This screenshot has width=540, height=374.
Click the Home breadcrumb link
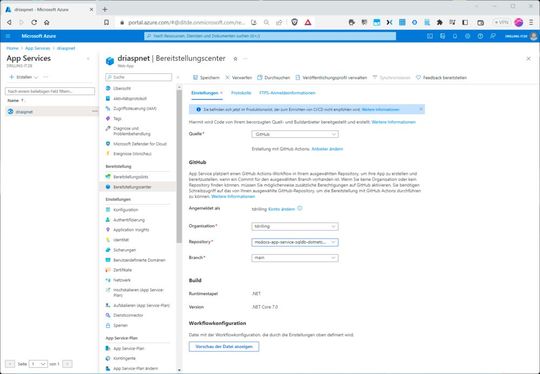12,48
